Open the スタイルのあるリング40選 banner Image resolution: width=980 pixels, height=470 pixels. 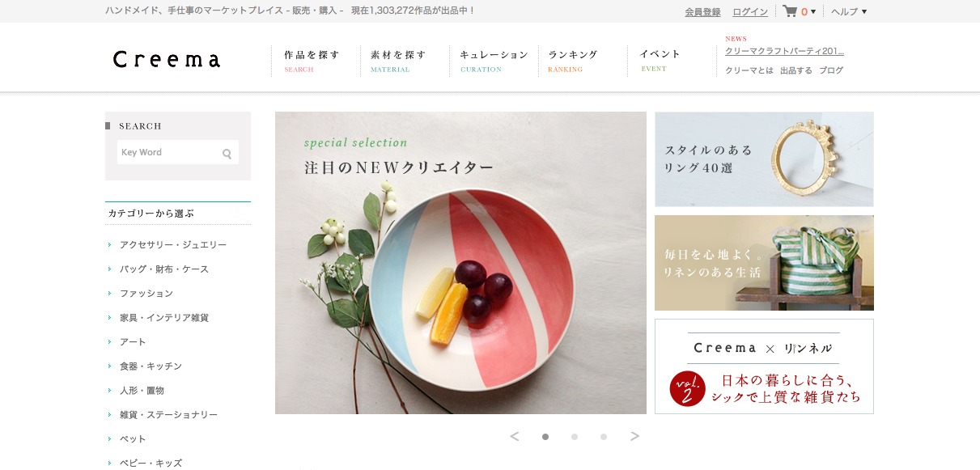764,159
